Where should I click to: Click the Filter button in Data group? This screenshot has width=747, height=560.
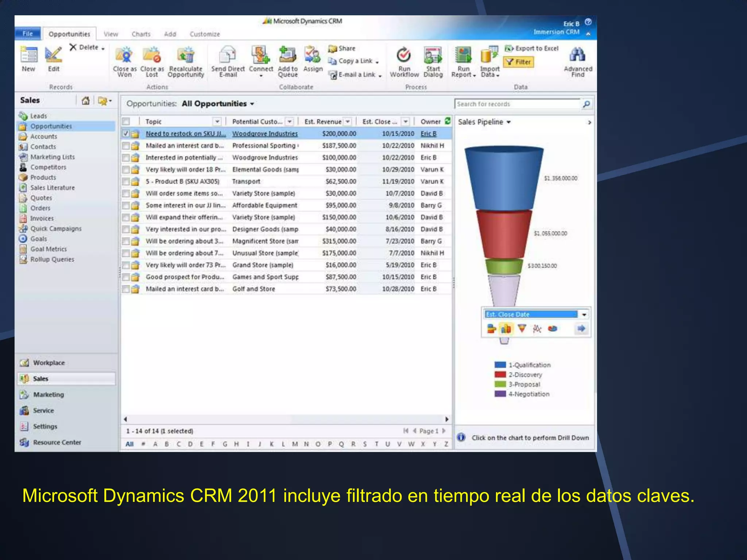pyautogui.click(x=518, y=62)
